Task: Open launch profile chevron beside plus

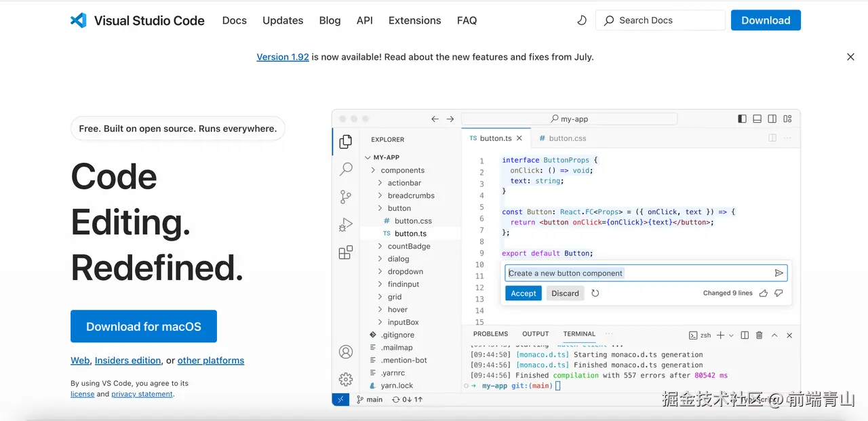Action: coord(732,335)
